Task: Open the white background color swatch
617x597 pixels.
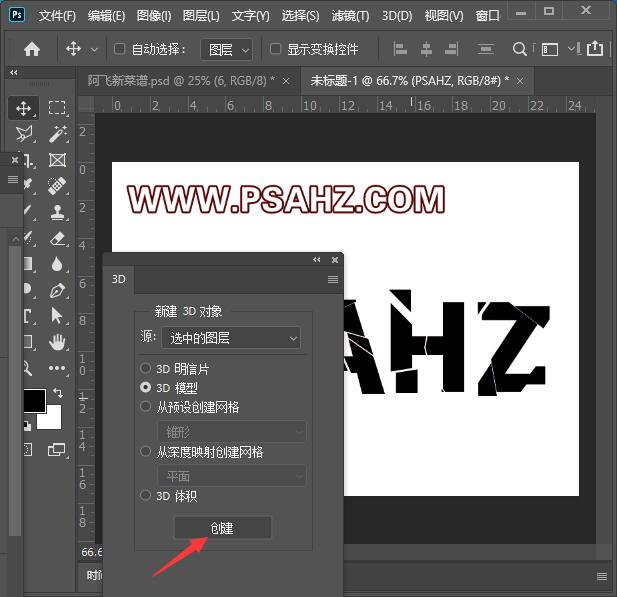Action: click(52, 420)
